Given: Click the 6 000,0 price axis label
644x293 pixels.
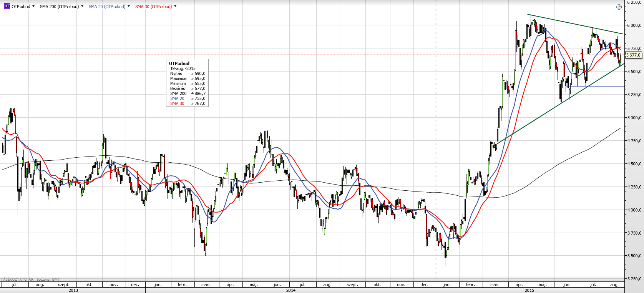Looking at the screenshot, I should pos(634,25).
